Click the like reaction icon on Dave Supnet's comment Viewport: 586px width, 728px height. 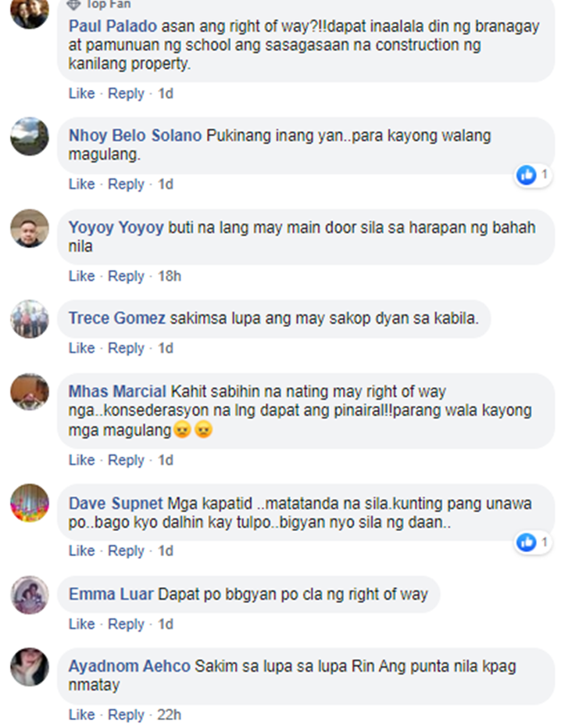(x=526, y=543)
